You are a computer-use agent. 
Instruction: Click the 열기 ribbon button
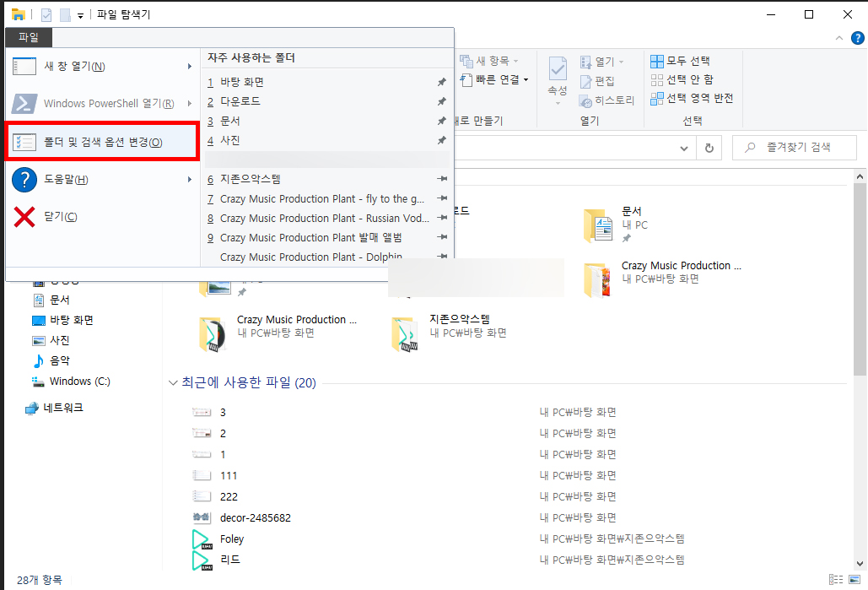coord(601,62)
